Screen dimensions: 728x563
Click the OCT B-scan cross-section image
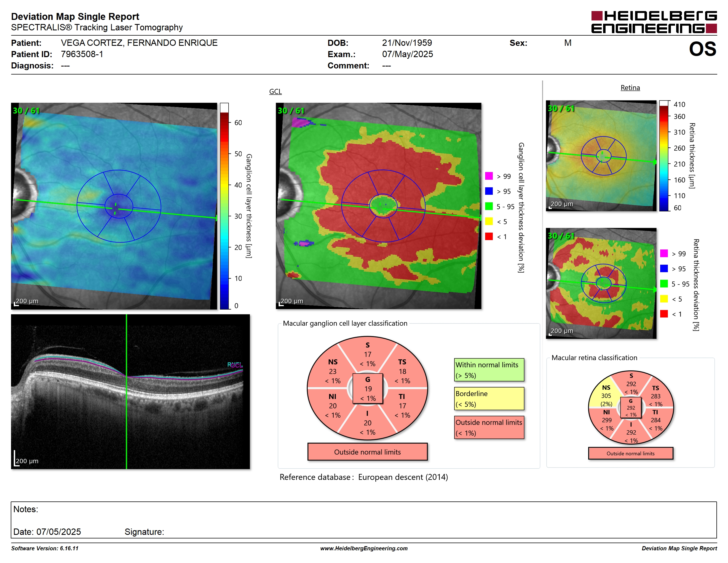pyautogui.click(x=130, y=392)
